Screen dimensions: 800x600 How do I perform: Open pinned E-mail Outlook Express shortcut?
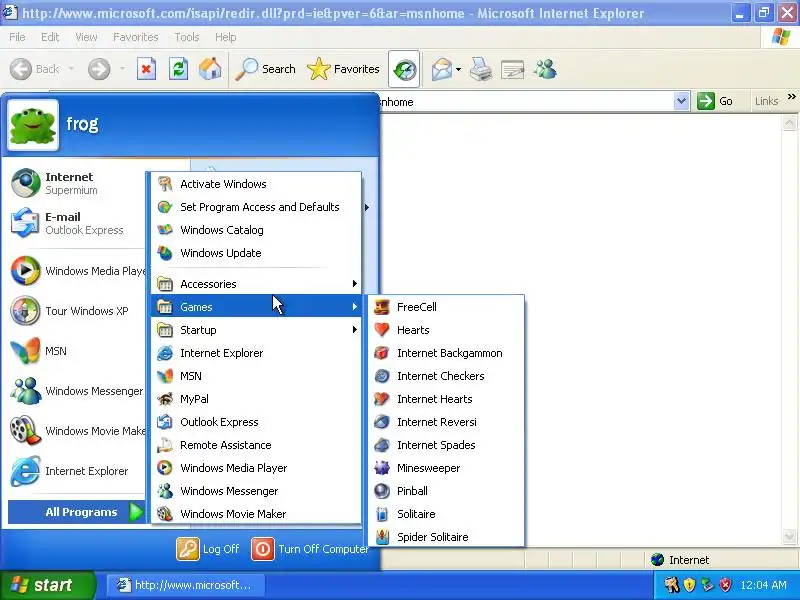pyautogui.click(x=77, y=223)
